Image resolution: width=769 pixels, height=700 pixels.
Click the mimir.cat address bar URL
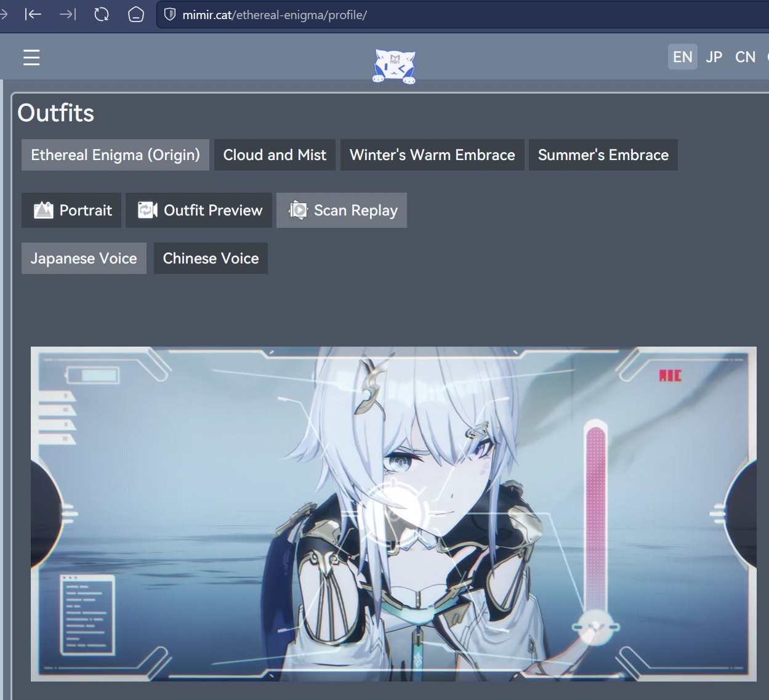click(x=275, y=15)
